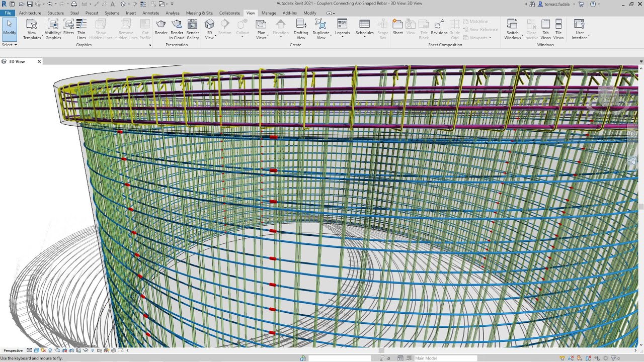Open User Interface options

[x=579, y=29]
